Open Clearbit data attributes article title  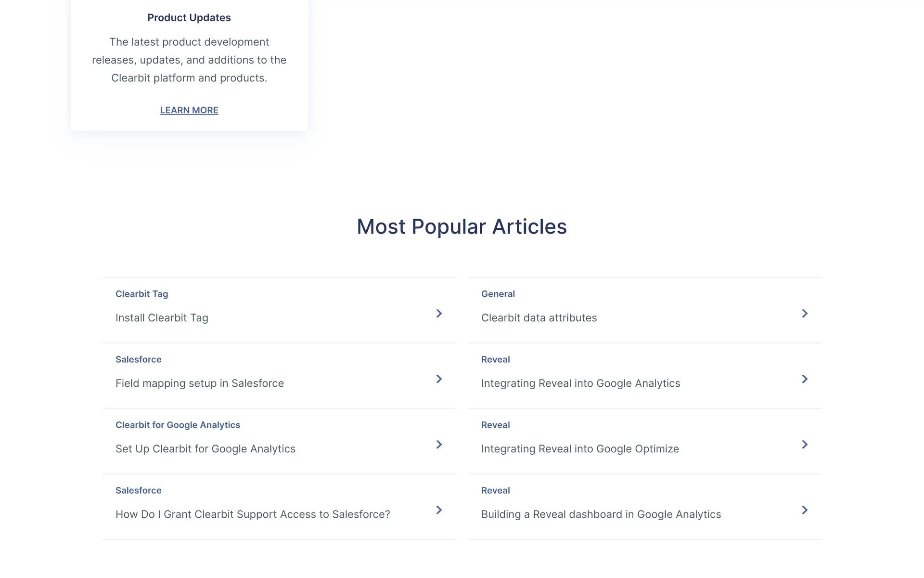tap(539, 318)
